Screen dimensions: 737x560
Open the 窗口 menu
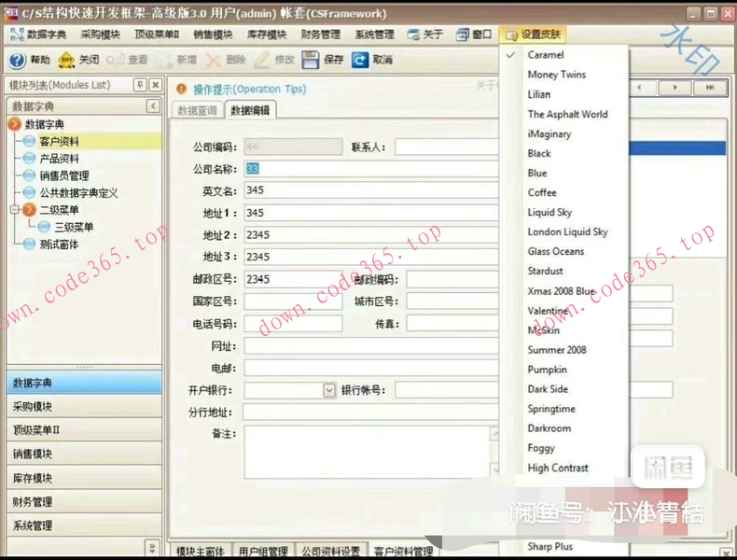point(474,35)
